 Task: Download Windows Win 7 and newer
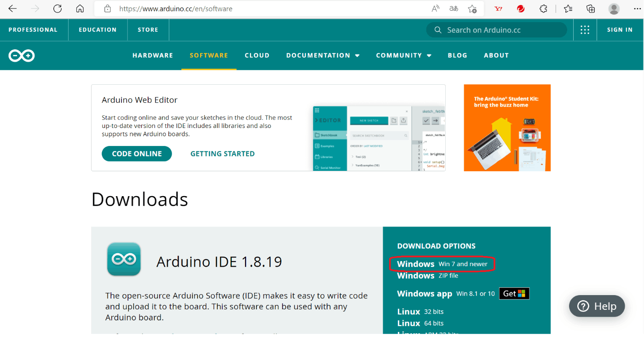[442, 264]
